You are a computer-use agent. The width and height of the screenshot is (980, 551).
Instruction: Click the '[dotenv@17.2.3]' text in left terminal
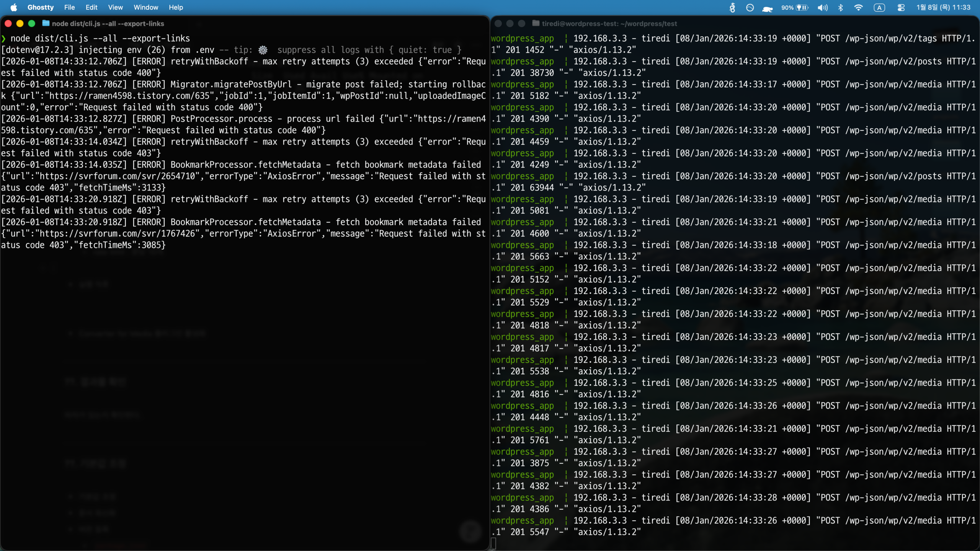pyautogui.click(x=37, y=50)
